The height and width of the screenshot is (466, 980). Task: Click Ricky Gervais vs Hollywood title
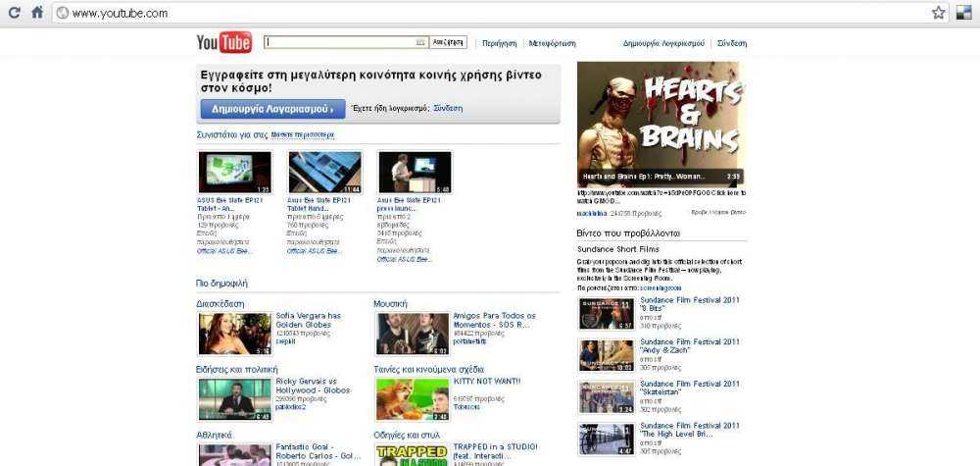tap(314, 386)
